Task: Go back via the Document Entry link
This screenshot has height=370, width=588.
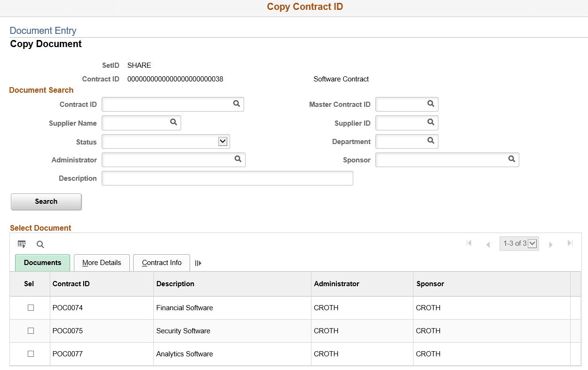Action: (43, 30)
